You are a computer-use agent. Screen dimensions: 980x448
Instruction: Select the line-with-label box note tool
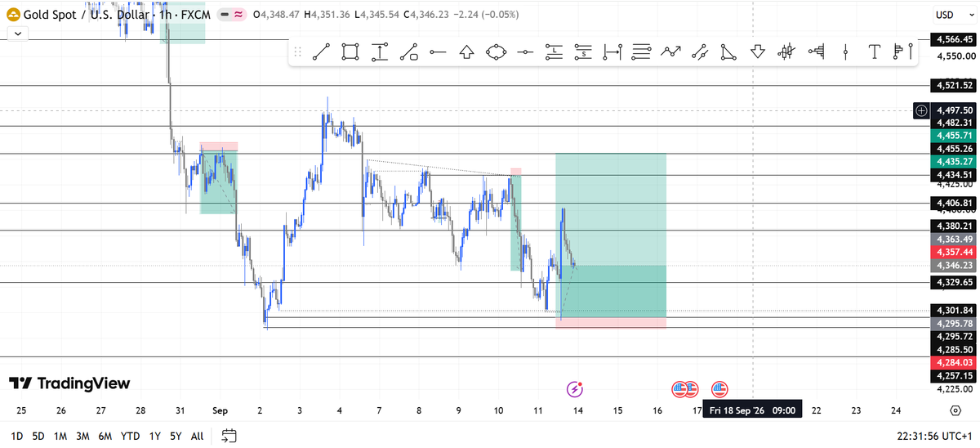coord(408,52)
